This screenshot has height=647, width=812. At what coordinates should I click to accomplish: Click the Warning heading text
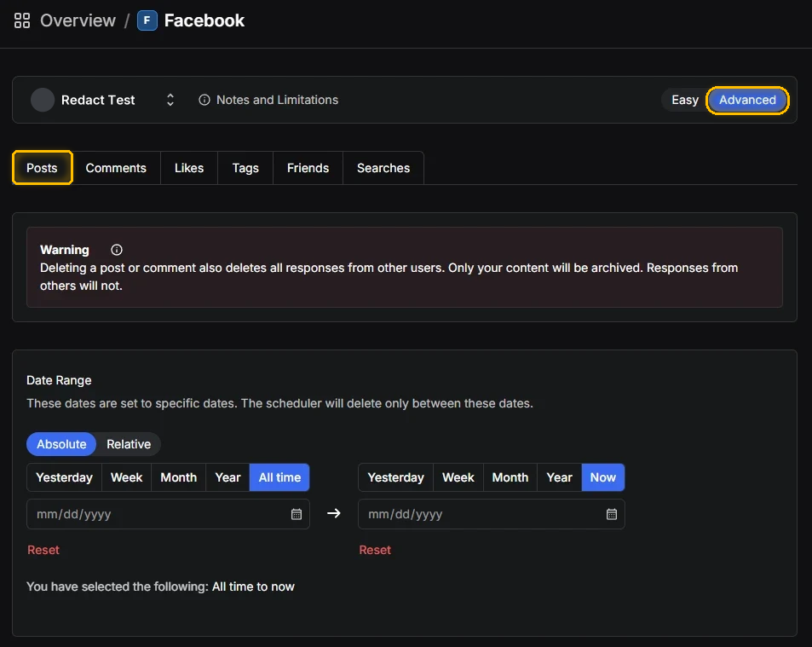pyautogui.click(x=65, y=250)
